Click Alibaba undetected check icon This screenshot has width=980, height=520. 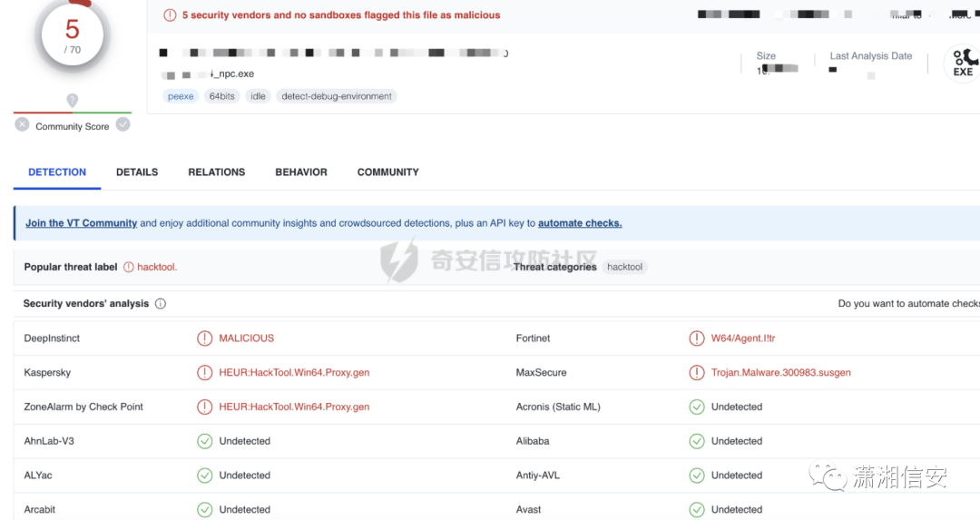[x=697, y=441]
